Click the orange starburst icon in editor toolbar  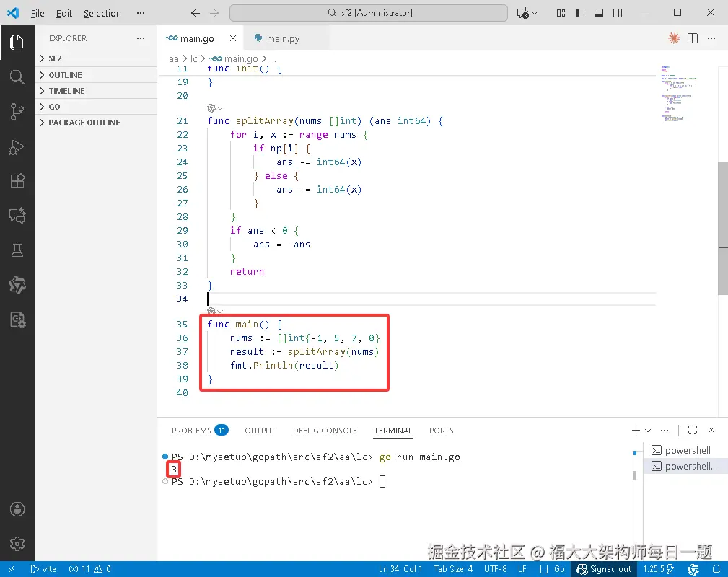coord(674,38)
